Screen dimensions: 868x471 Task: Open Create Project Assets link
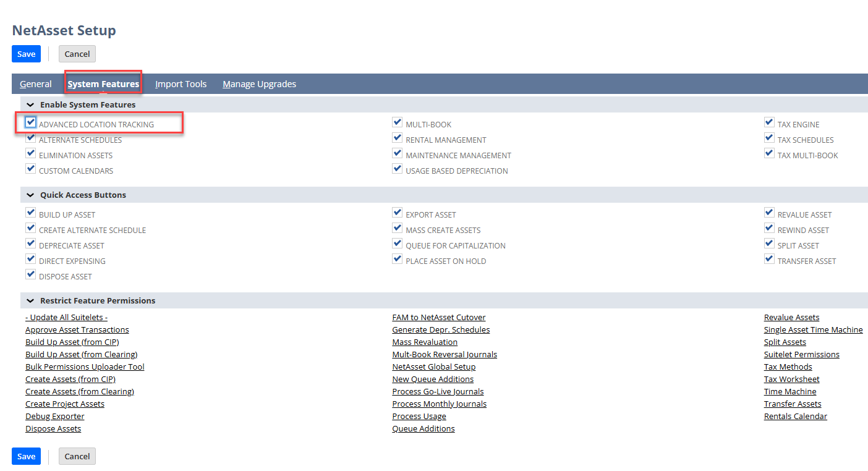(x=65, y=404)
